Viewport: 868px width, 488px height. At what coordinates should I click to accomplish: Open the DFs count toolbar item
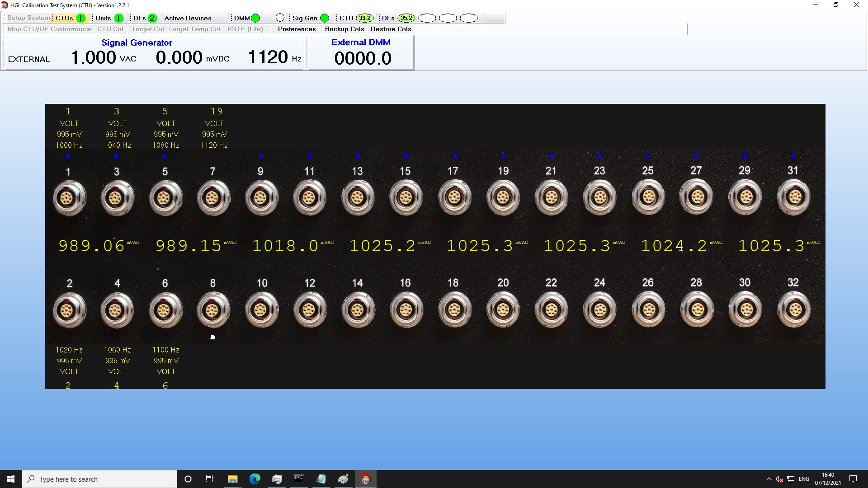click(x=139, y=18)
